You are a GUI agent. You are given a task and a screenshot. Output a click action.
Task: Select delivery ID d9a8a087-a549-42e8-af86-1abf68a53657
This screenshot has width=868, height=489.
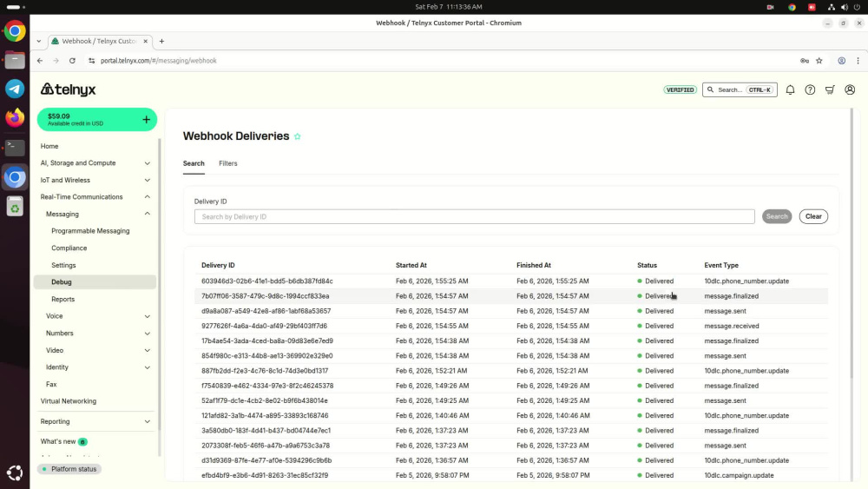266,311
